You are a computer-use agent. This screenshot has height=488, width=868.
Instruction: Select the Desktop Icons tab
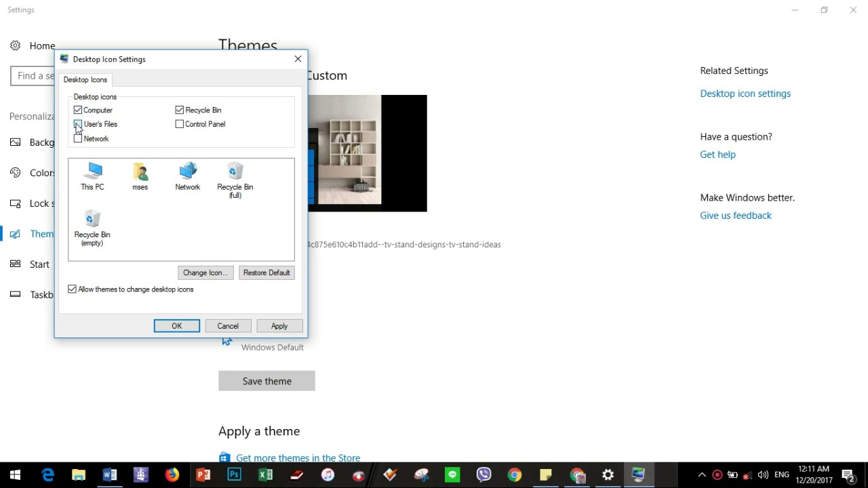(85, 80)
